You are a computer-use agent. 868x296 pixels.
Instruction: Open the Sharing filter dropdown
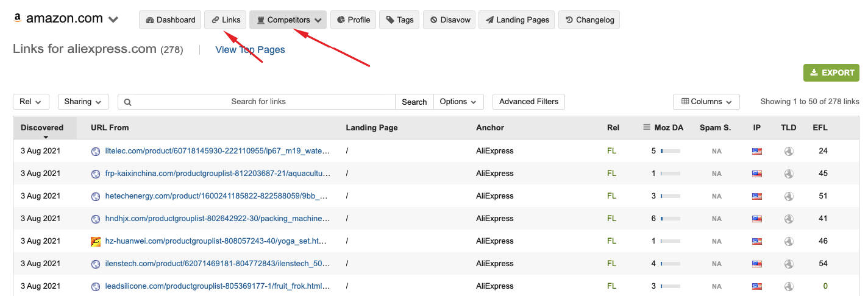coord(84,102)
